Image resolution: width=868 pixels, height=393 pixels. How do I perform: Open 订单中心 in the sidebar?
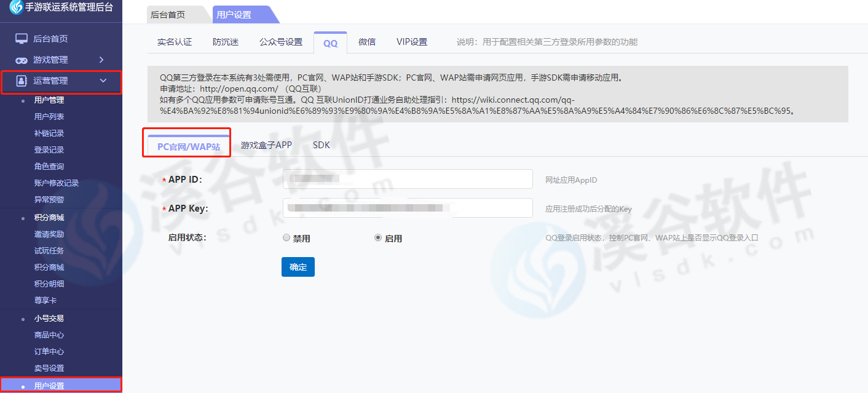tap(49, 352)
